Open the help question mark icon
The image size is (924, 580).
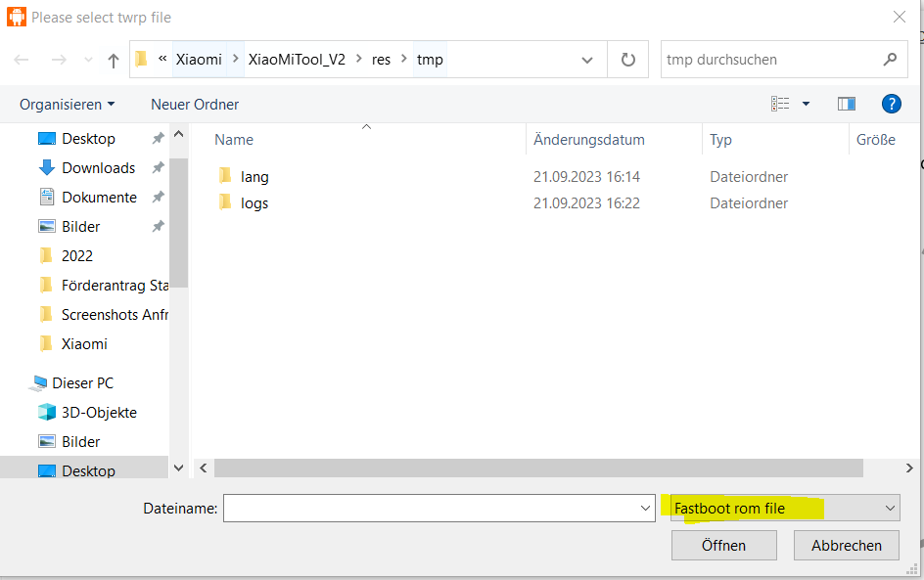click(891, 104)
